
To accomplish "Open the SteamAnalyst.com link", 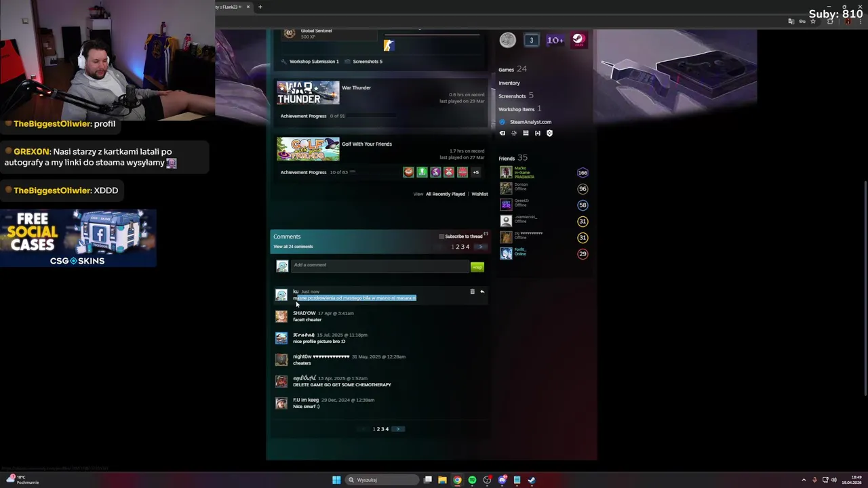I will 530,122.
